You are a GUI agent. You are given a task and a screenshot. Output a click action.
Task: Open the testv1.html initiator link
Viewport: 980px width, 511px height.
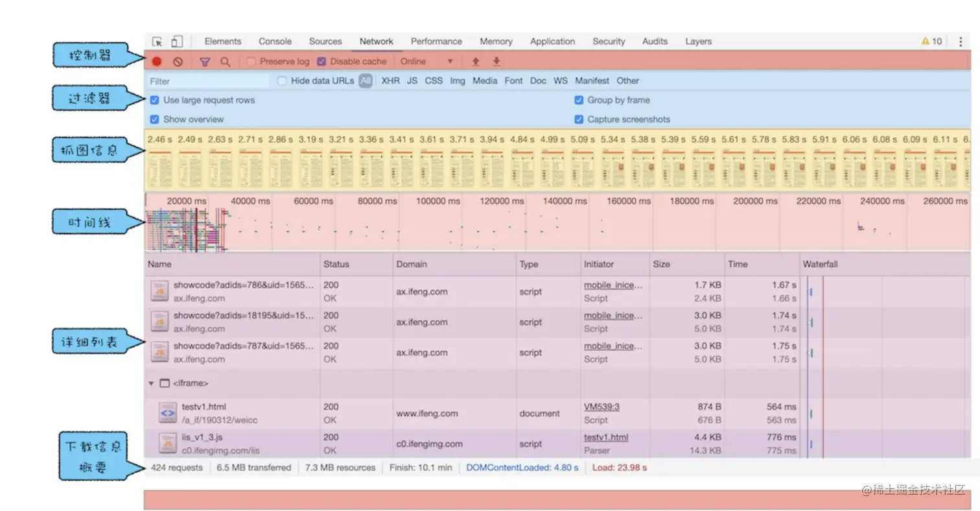[x=606, y=437]
